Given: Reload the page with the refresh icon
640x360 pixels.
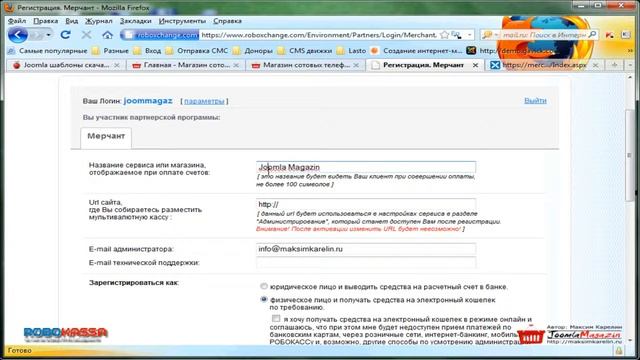Looking at the screenshot, I should [x=65, y=35].
